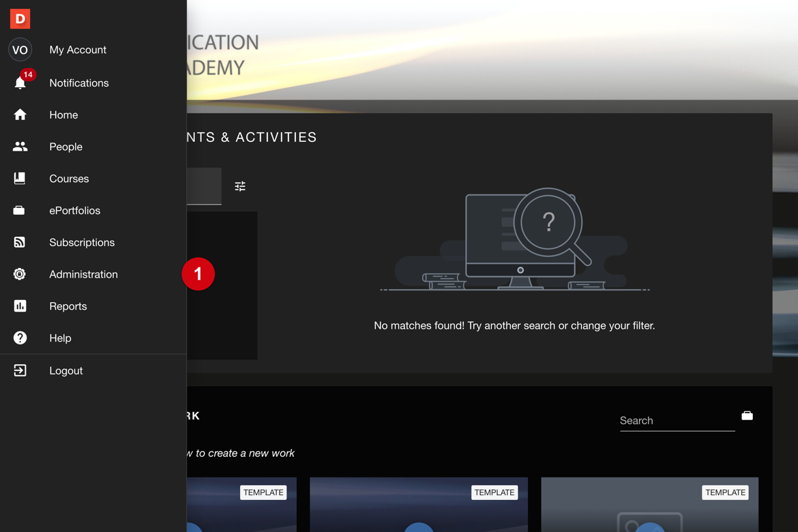Viewport: 798px width, 532px height.
Task: Click the Home house icon
Action: pyautogui.click(x=20, y=115)
